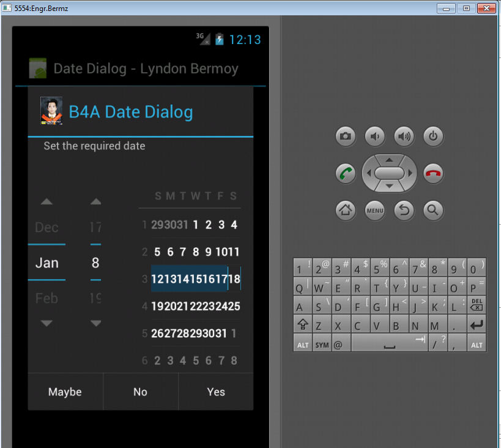Image resolution: width=501 pixels, height=448 pixels.
Task: Click the green call button
Action: [346, 174]
